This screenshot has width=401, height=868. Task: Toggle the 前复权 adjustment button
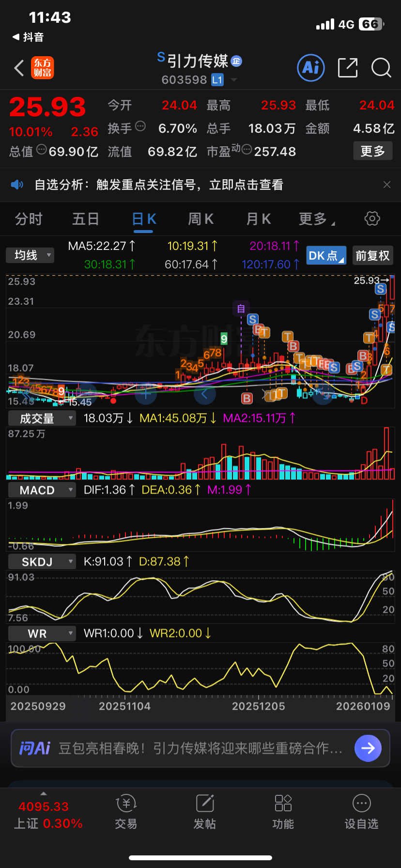372,255
